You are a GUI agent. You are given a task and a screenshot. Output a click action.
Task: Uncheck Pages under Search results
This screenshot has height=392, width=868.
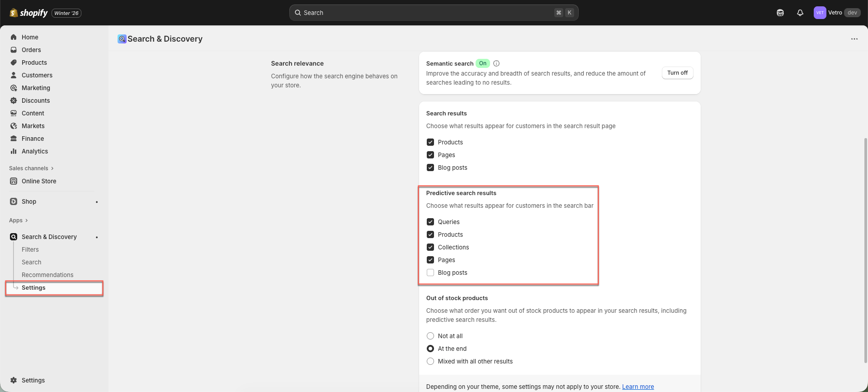[x=430, y=155]
